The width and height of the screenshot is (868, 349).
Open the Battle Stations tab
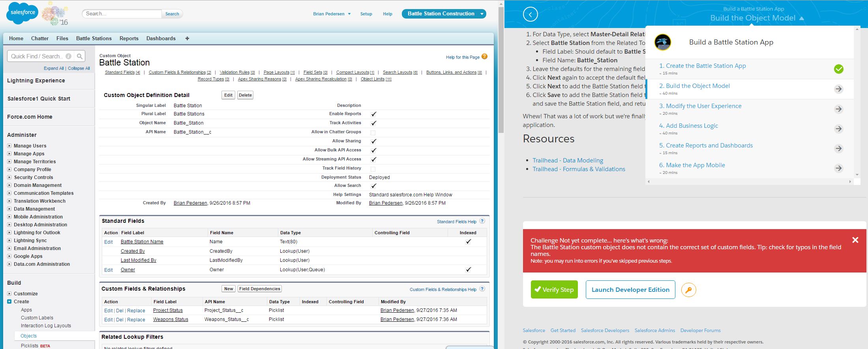pos(94,38)
